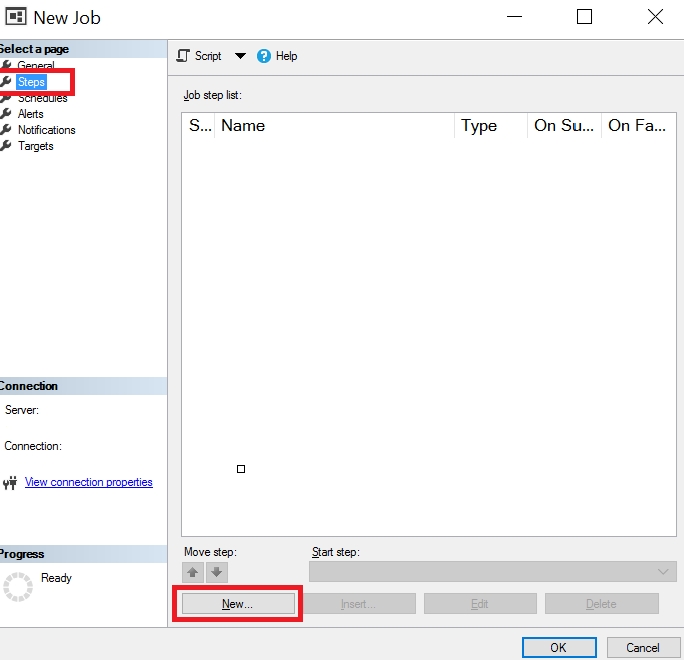Click the Edit step button
Image resolution: width=684 pixels, height=660 pixels.
[x=480, y=604]
